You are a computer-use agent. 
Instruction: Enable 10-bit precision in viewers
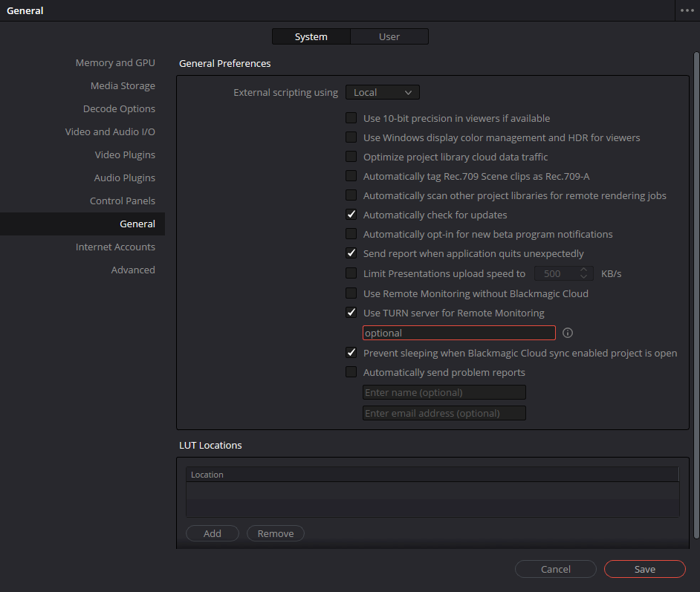[x=351, y=118]
